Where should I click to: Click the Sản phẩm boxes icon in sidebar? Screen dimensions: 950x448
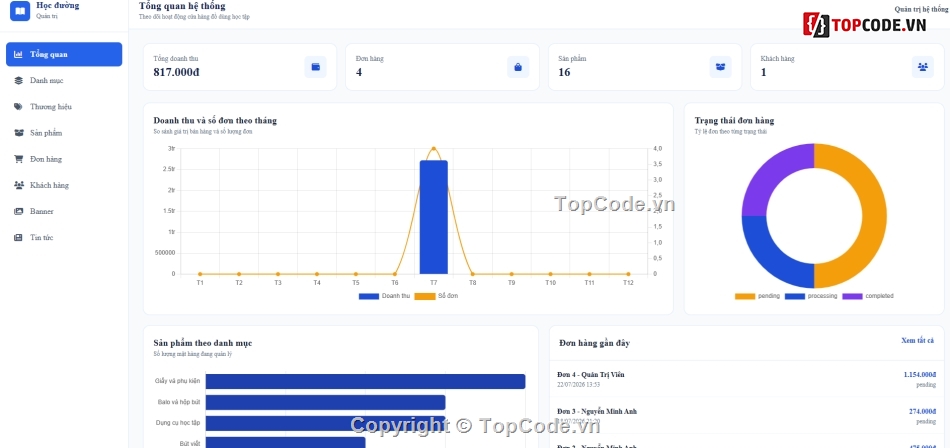click(18, 133)
